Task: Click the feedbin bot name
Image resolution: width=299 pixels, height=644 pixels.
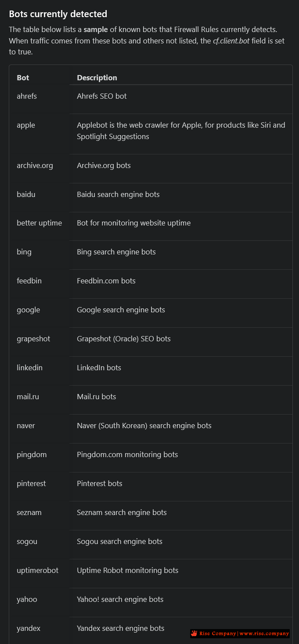Action: click(x=29, y=281)
